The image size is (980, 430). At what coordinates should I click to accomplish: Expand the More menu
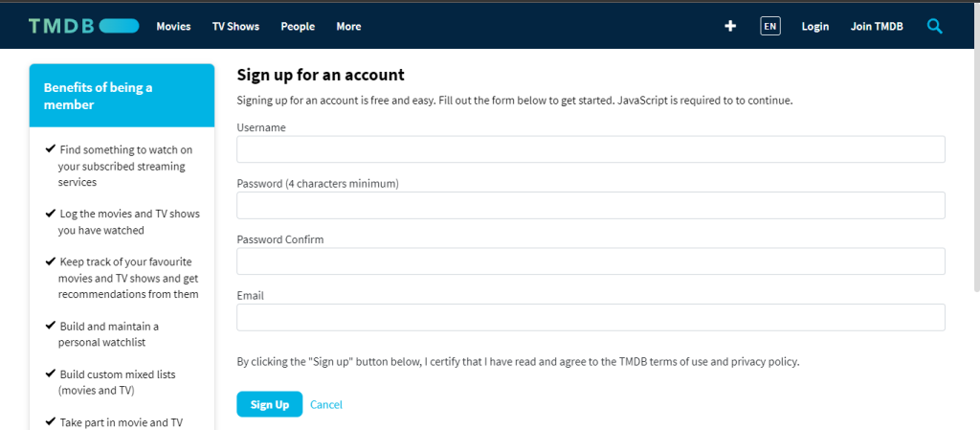348,26
